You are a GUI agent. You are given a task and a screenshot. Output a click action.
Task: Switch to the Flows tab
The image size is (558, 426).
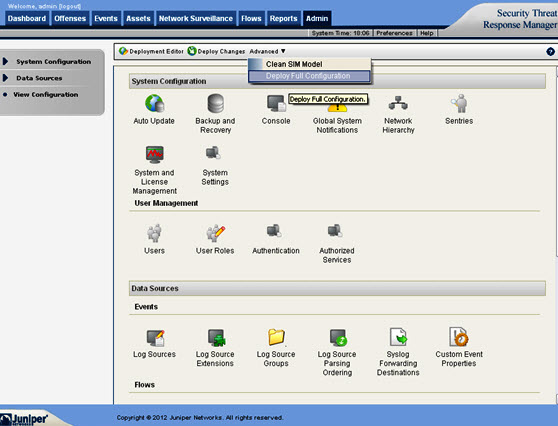[251, 19]
